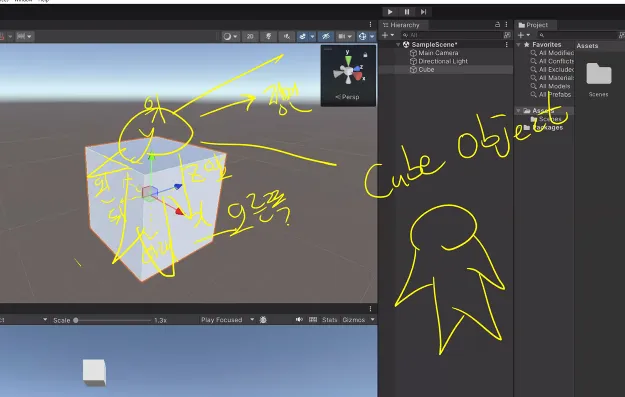
Task: Open the Scenes folder thumbnail in Assets
Action: coord(599,74)
